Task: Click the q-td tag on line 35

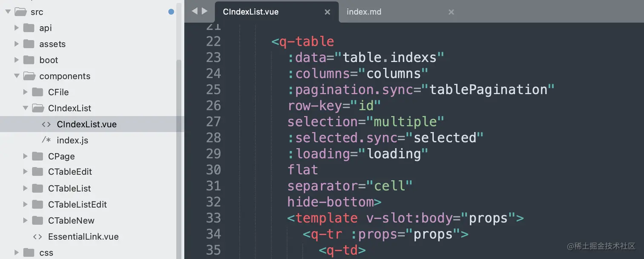Action: (x=342, y=250)
